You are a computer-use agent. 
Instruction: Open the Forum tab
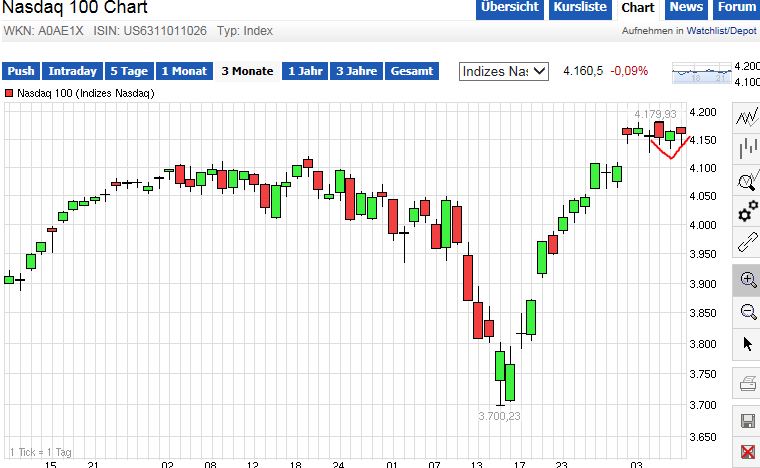tap(736, 8)
